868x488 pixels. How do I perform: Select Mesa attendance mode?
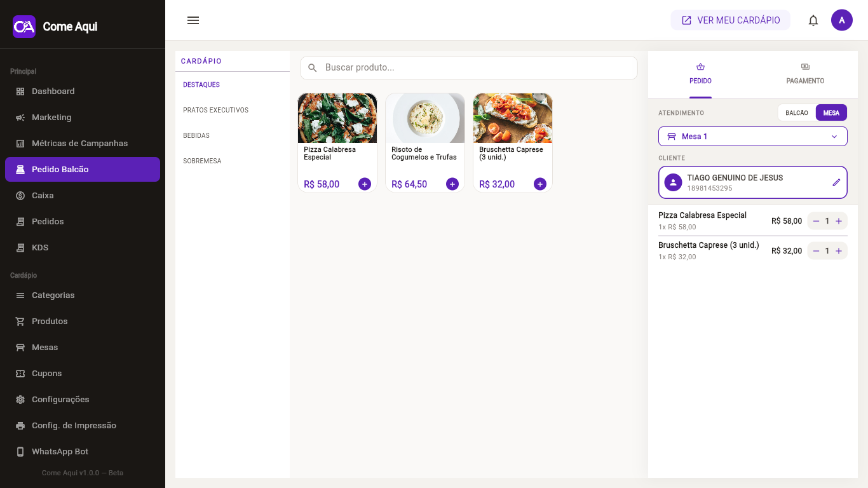831,113
